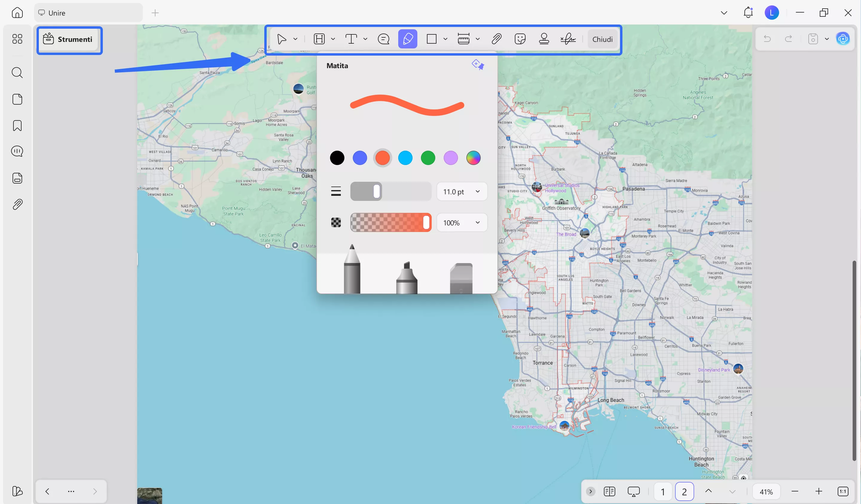Open the Strumenti menu
The width and height of the screenshot is (861, 504).
tap(69, 39)
